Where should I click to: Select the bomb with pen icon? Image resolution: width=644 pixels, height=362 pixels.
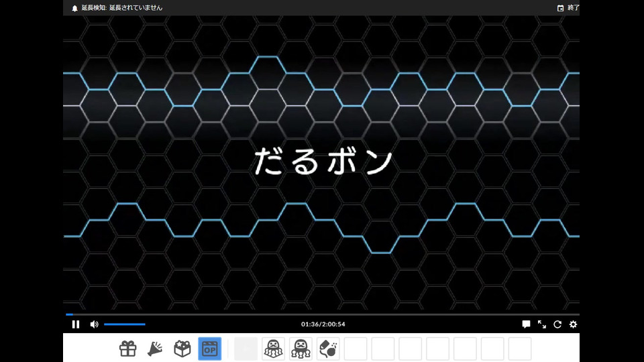point(328,349)
